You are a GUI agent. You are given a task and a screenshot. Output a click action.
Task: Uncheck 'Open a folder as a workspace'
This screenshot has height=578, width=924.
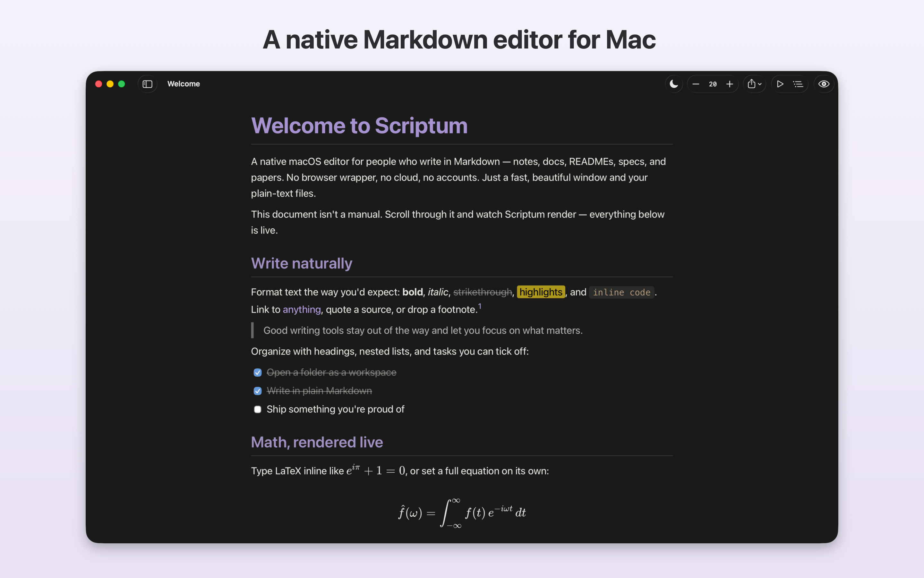click(x=258, y=372)
